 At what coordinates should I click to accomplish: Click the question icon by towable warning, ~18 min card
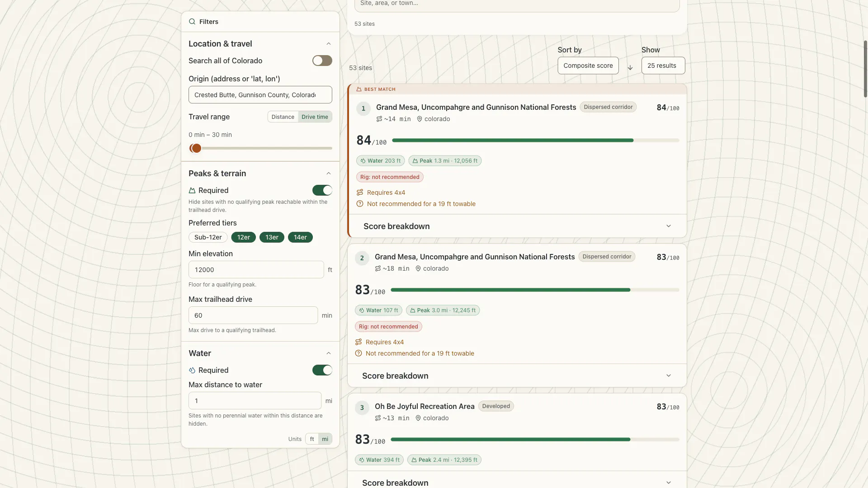point(359,353)
